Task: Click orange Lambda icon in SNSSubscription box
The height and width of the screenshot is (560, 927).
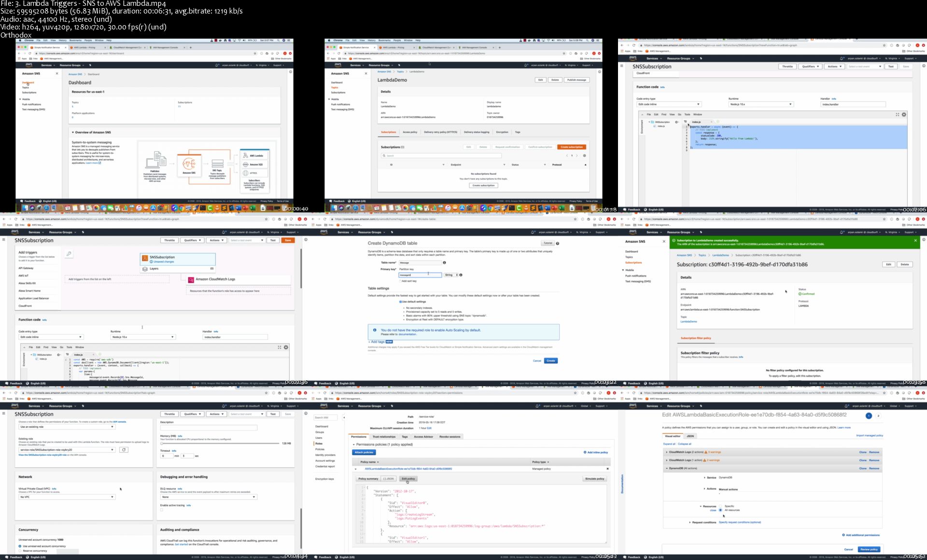Action: (x=145, y=259)
